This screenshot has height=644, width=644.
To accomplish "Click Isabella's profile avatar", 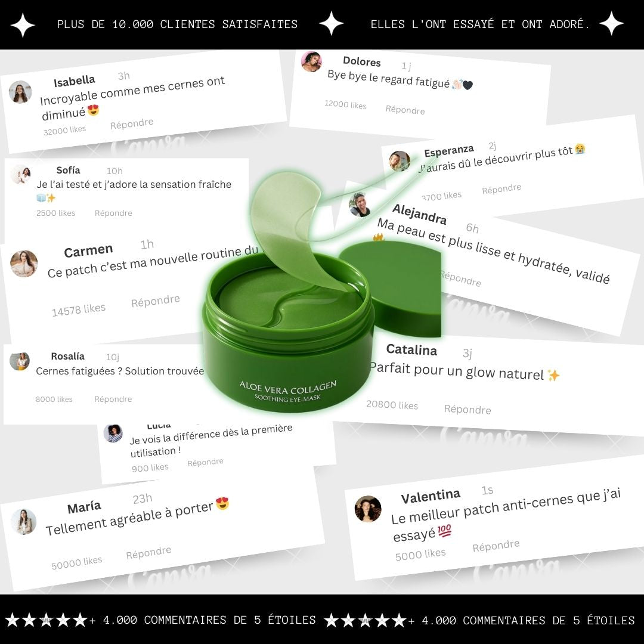I will pos(20,92).
